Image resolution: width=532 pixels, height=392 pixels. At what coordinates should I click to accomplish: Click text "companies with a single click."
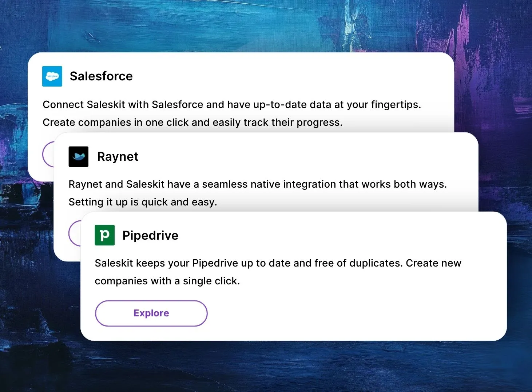pos(167,281)
